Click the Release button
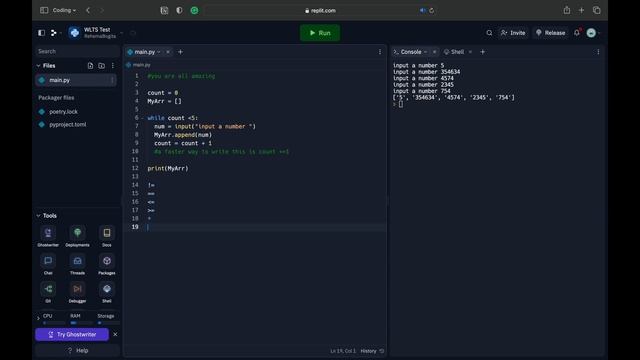 click(x=551, y=33)
